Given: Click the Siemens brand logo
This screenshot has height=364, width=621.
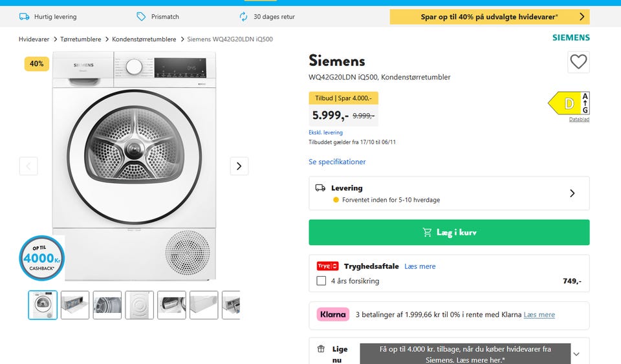Looking at the screenshot, I should [571, 37].
